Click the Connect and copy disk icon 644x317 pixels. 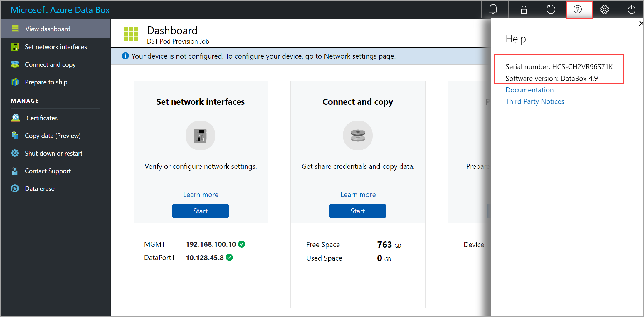(x=358, y=135)
